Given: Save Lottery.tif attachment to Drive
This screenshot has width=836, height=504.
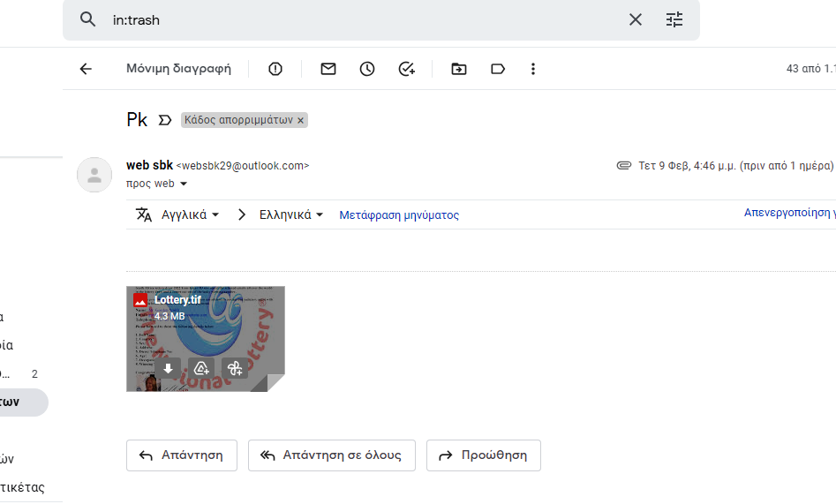Looking at the screenshot, I should click(x=201, y=368).
